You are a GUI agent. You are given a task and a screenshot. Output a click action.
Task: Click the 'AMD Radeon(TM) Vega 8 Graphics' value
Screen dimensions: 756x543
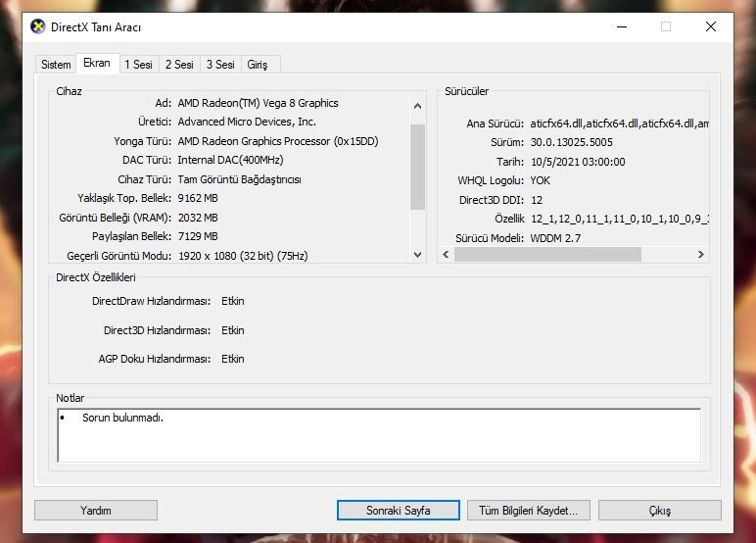[258, 103]
